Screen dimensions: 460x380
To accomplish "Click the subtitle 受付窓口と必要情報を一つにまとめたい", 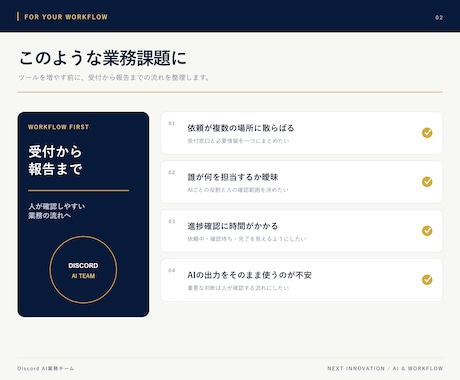I will 238,141.
